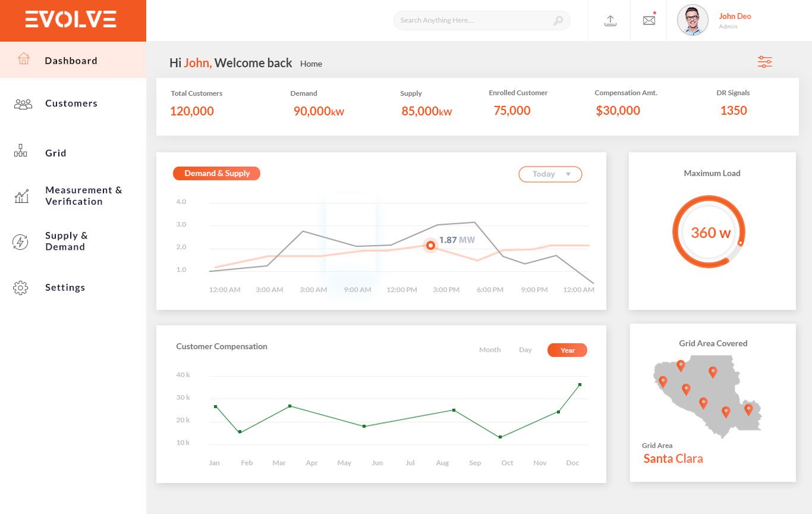This screenshot has height=514, width=812.
Task: Select the Year view toggle
Action: pos(567,350)
